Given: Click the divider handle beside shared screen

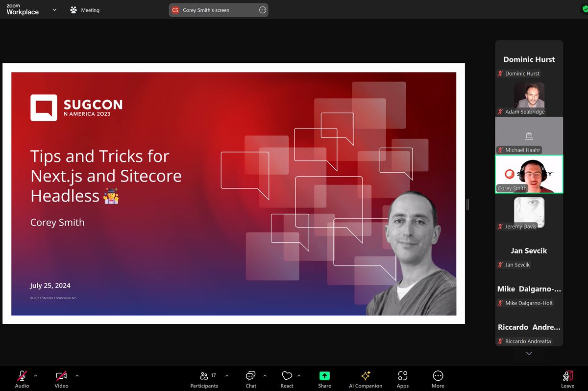Looking at the screenshot, I should point(468,205).
